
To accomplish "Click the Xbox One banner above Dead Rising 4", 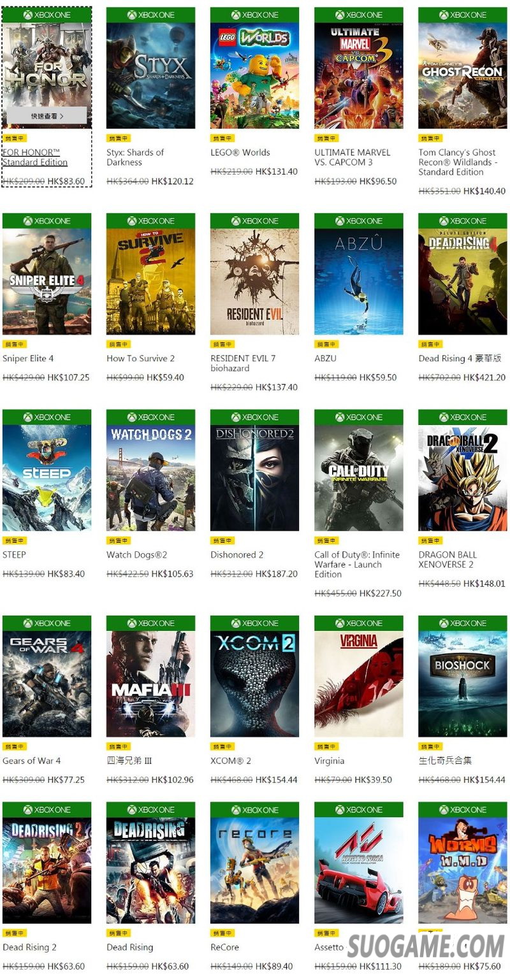I will (462, 221).
